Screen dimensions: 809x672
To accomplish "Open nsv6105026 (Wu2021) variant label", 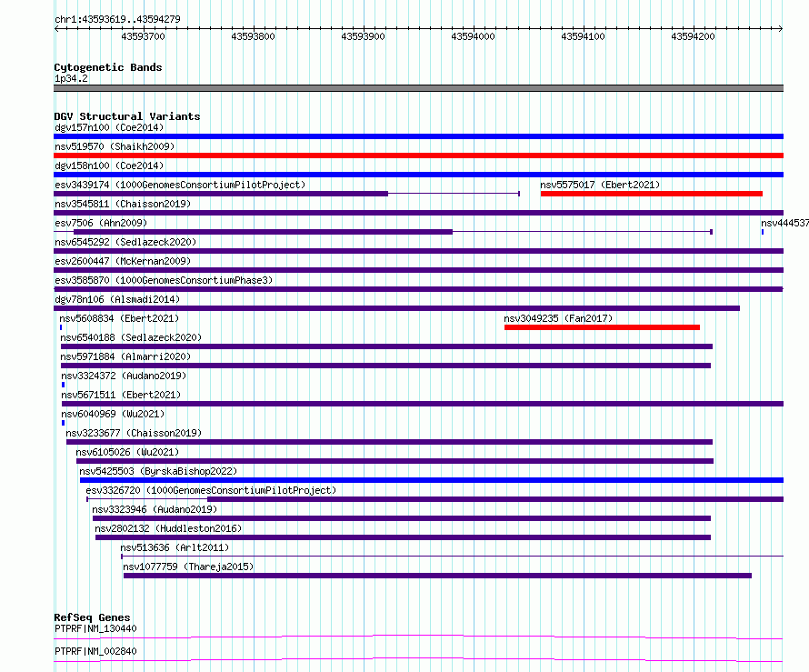I will pos(127,452).
